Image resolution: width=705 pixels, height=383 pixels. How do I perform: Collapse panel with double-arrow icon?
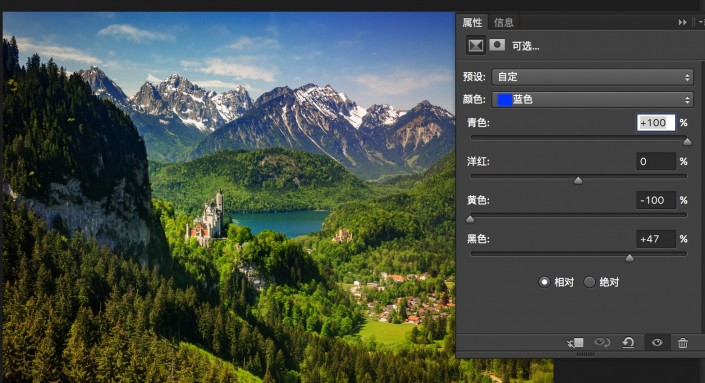point(682,22)
